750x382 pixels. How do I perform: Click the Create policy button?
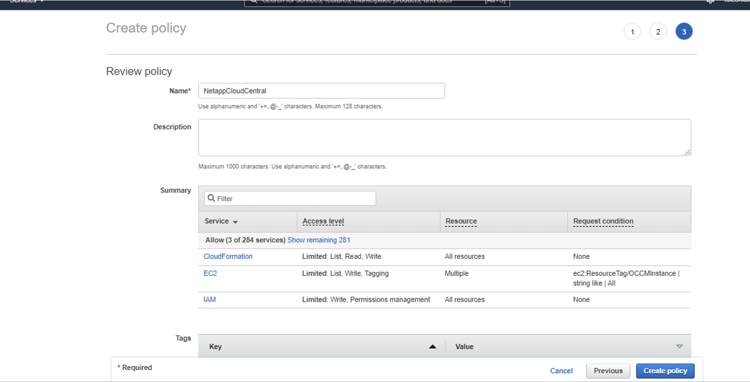pos(665,371)
